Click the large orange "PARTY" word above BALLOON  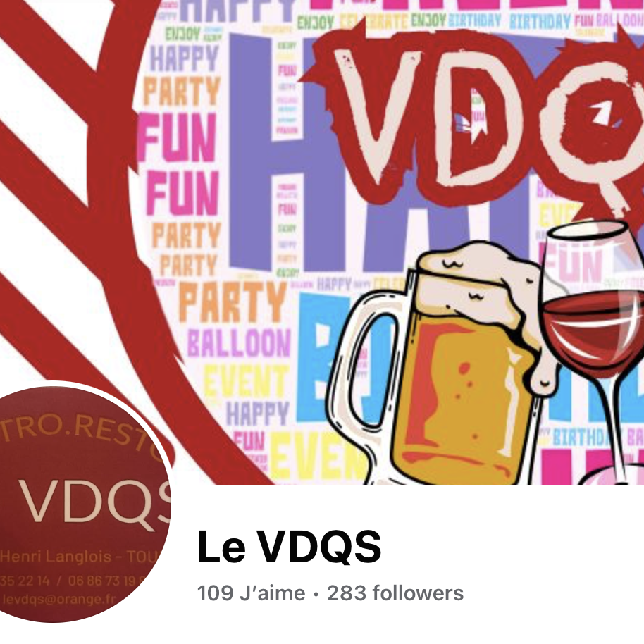(233, 302)
